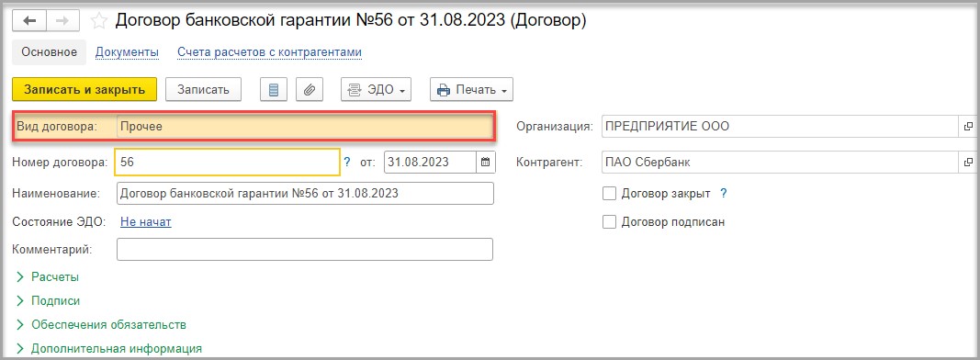Switch to the Документы tab
The height and width of the screenshot is (360, 980).
click(127, 51)
